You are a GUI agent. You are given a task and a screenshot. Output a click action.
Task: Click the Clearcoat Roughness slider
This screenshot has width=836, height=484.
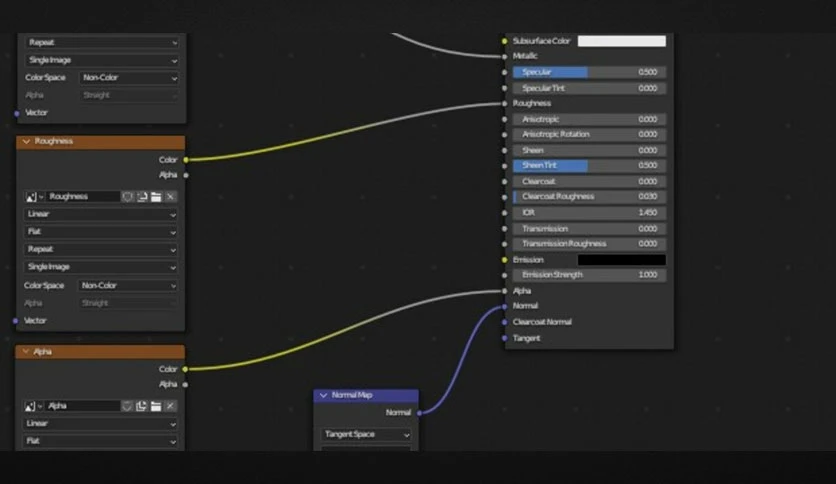tap(589, 197)
